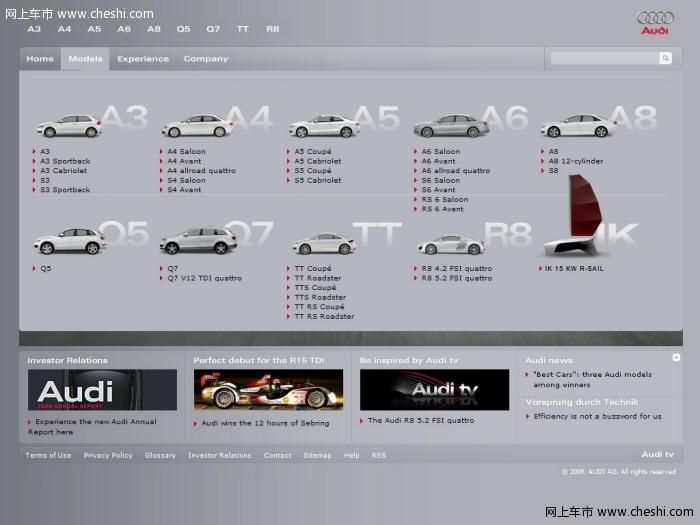700x525 pixels.
Task: Open the RS 6 Avant link
Action: tap(443, 209)
